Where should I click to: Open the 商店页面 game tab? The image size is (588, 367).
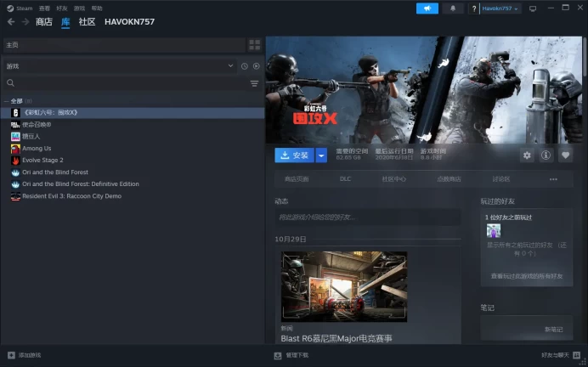tap(297, 179)
